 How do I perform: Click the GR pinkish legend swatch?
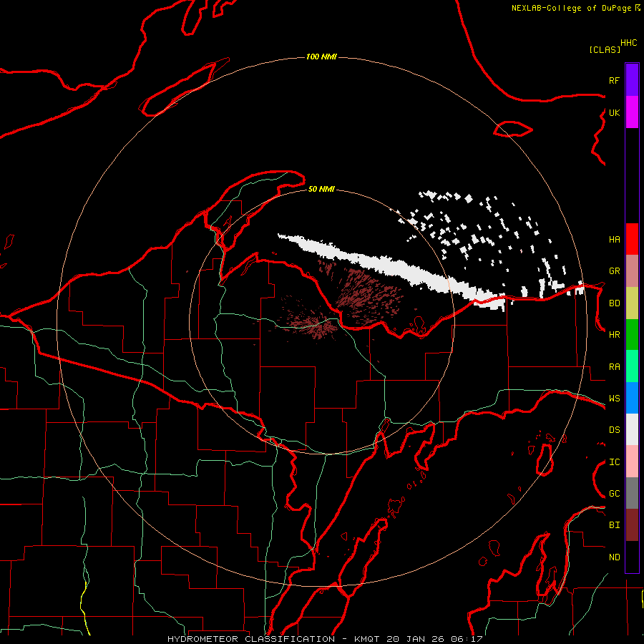tap(632, 271)
